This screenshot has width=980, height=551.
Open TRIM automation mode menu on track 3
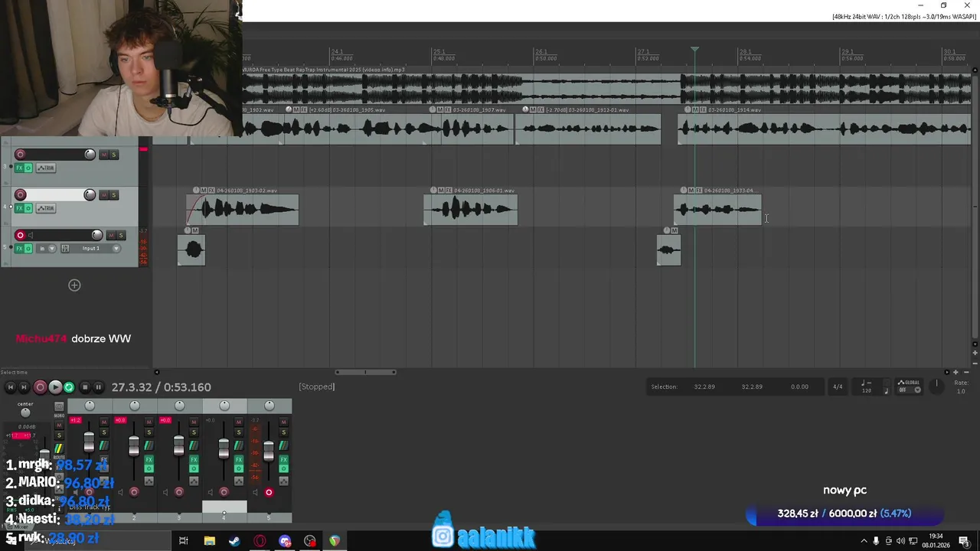46,168
